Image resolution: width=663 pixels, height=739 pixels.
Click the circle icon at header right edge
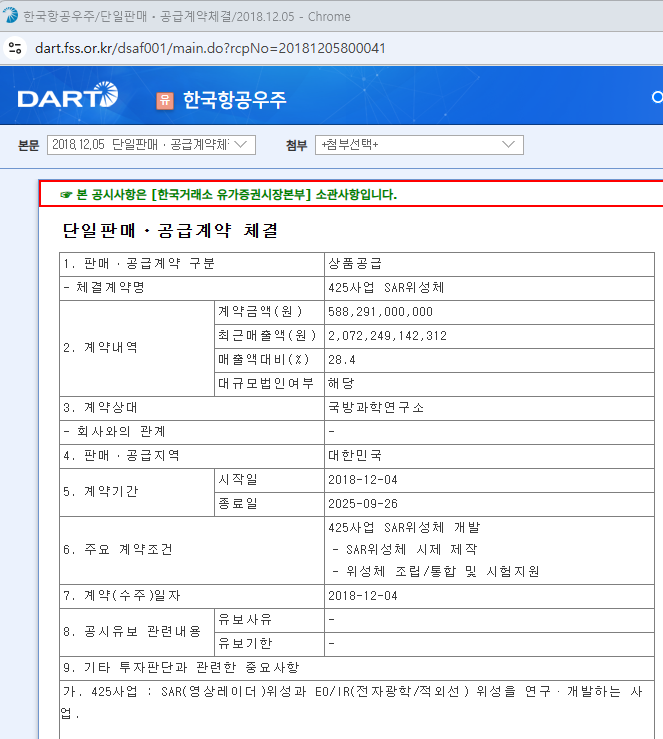(657, 97)
